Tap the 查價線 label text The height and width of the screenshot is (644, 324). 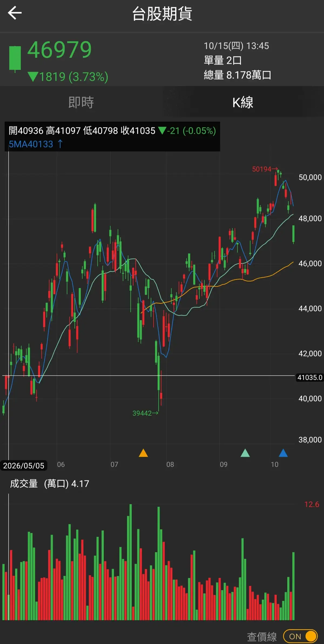click(x=262, y=637)
